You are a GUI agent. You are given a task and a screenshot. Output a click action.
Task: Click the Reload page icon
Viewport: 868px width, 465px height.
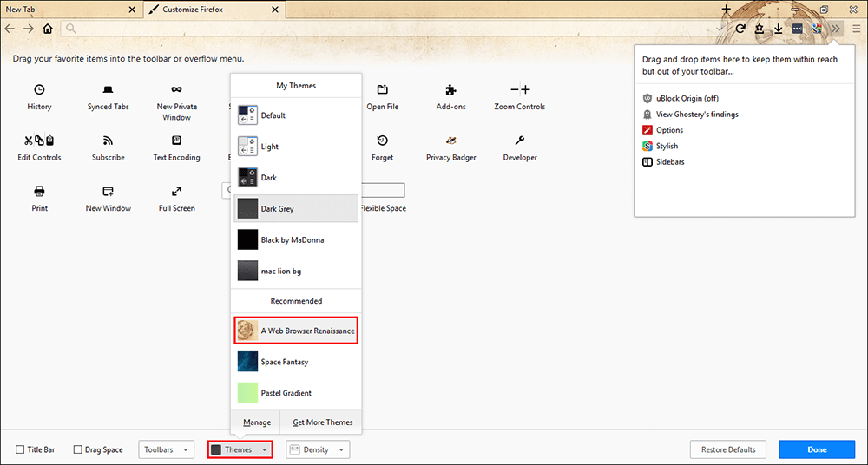pyautogui.click(x=740, y=29)
